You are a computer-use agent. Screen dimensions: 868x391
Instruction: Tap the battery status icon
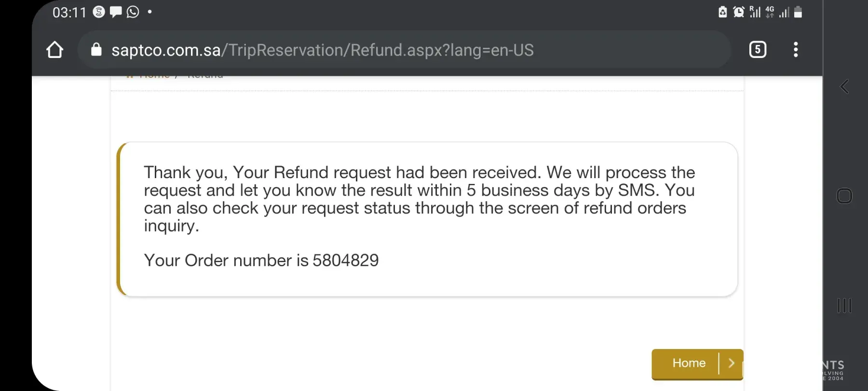click(x=798, y=12)
